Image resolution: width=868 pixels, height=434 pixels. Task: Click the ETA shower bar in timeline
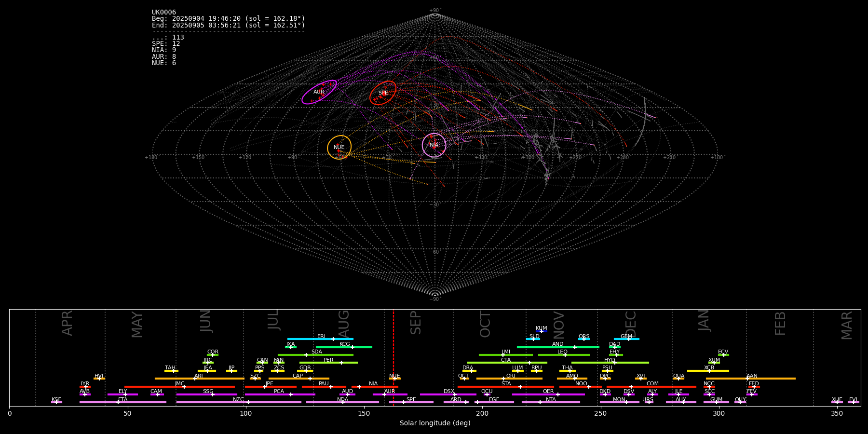point(123,402)
